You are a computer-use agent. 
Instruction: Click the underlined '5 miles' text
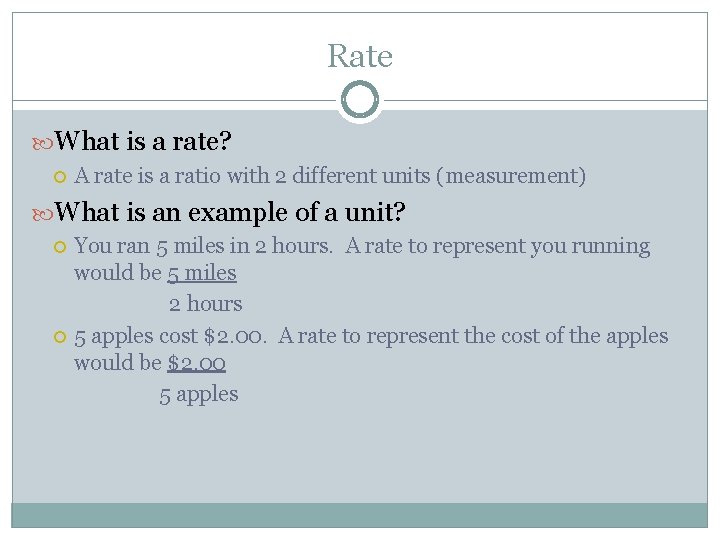(x=202, y=273)
